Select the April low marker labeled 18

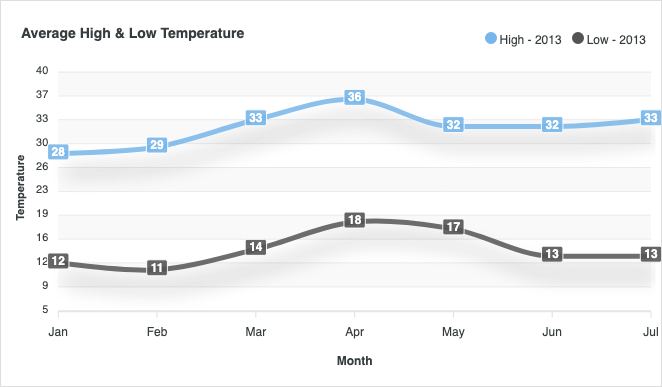point(355,220)
